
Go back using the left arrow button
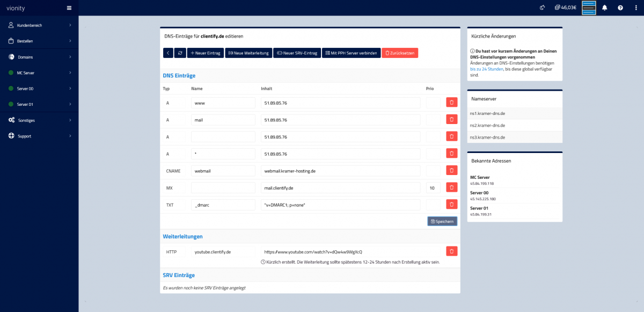pos(168,53)
